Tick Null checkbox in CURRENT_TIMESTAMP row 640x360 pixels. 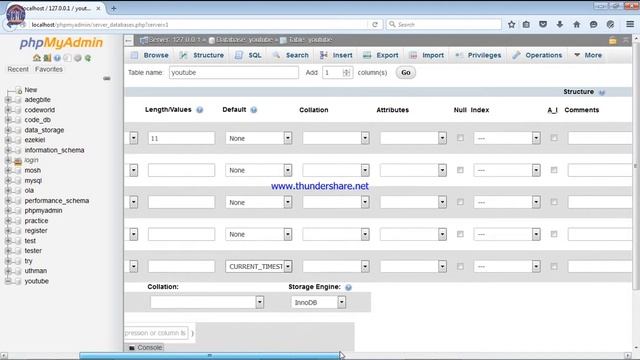click(460, 266)
